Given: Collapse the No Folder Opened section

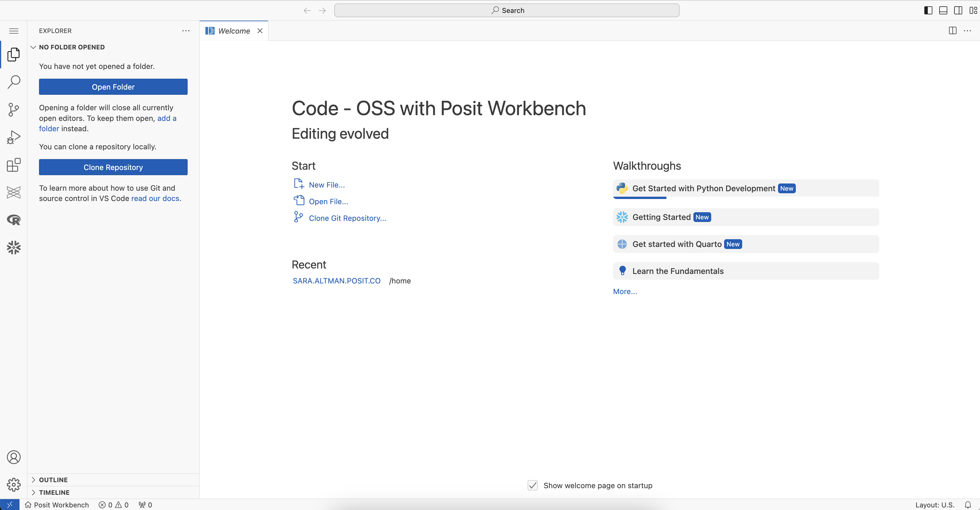Looking at the screenshot, I should 113,47.
